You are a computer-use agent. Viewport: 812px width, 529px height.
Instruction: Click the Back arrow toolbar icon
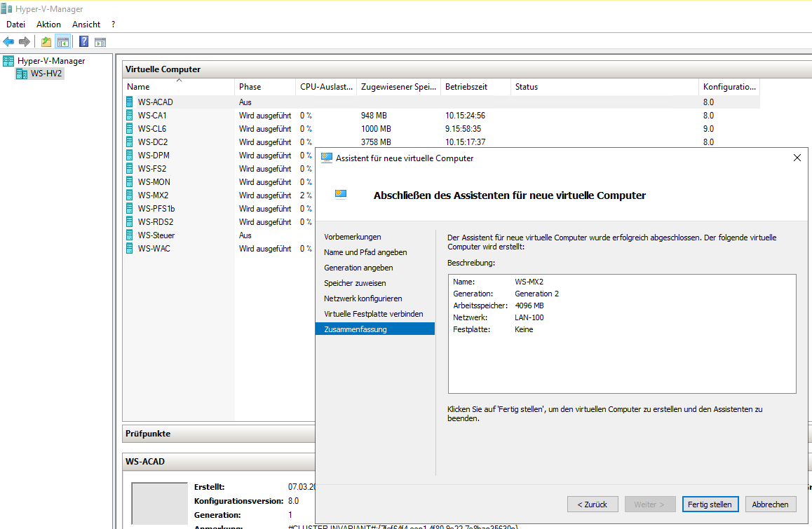tap(8, 42)
